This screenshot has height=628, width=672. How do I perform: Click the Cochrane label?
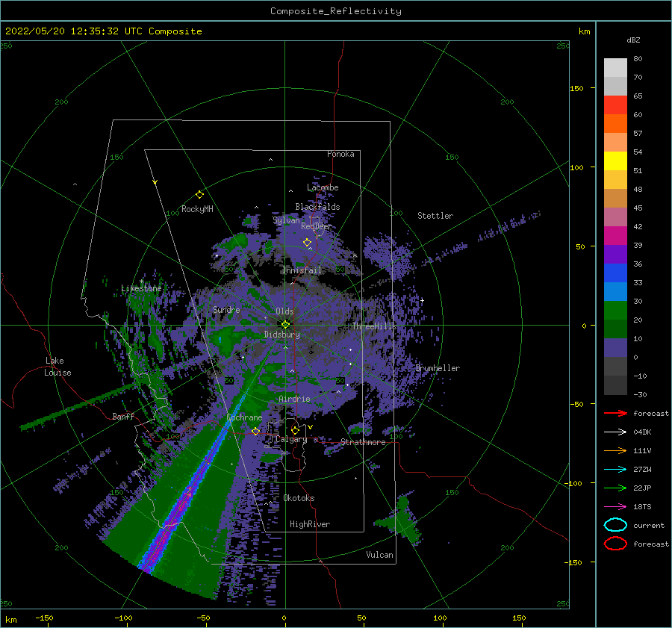click(x=244, y=417)
